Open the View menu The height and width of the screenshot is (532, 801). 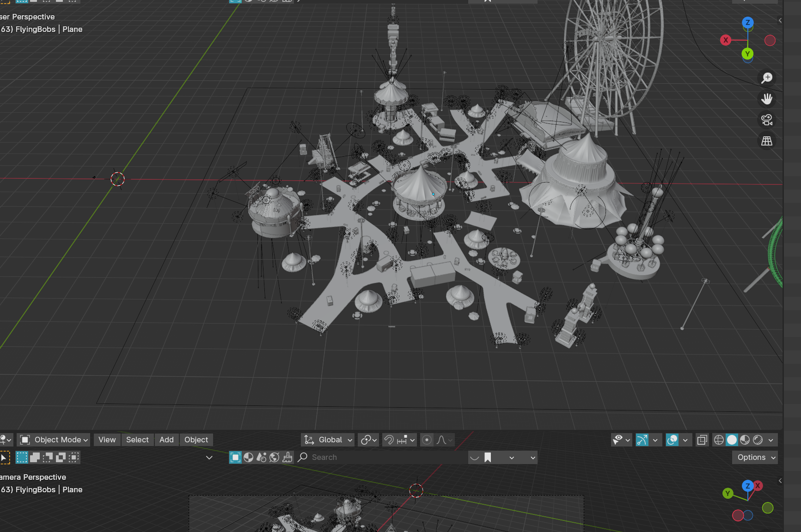(107, 440)
